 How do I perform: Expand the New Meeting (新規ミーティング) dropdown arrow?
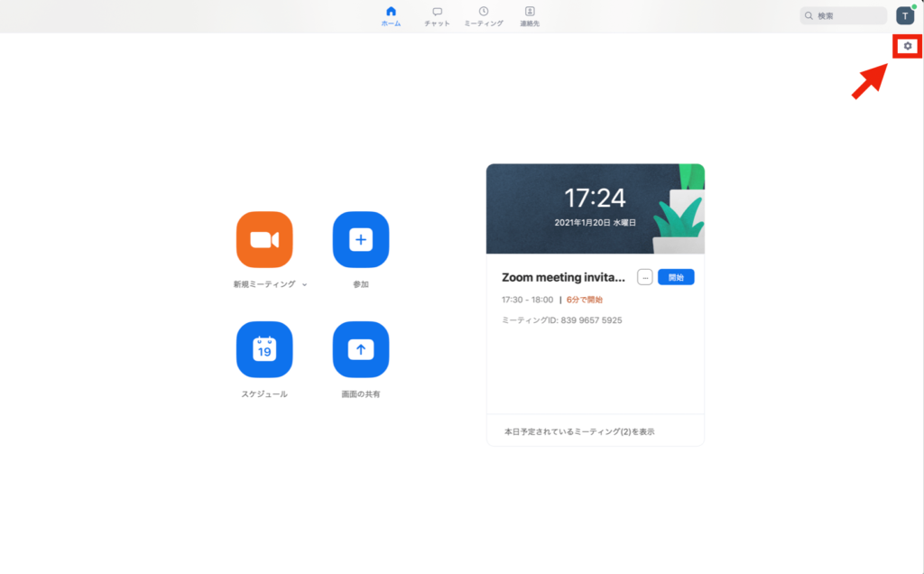304,284
